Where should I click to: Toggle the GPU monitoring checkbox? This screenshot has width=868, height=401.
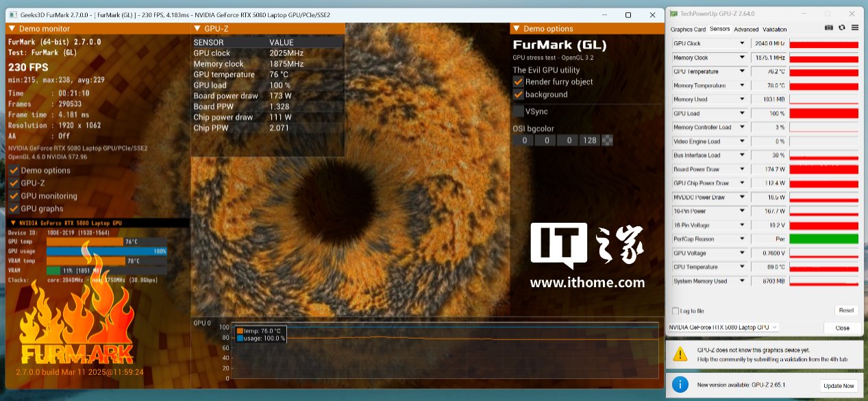click(x=14, y=196)
